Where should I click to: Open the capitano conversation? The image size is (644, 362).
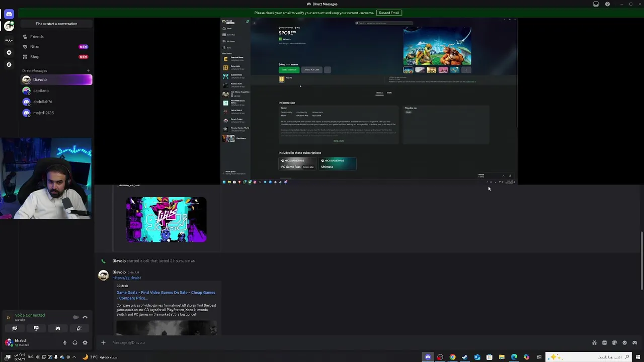click(x=56, y=90)
